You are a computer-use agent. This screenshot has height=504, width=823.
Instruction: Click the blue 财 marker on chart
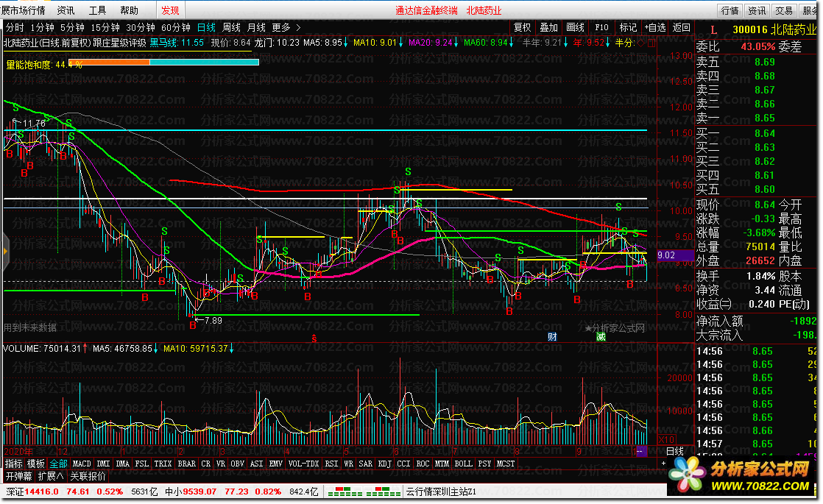pos(552,337)
